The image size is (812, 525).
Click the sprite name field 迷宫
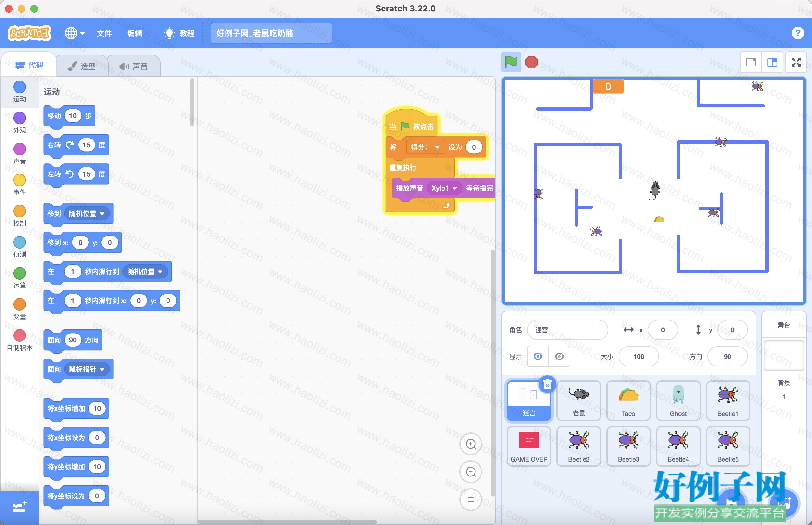coord(567,330)
